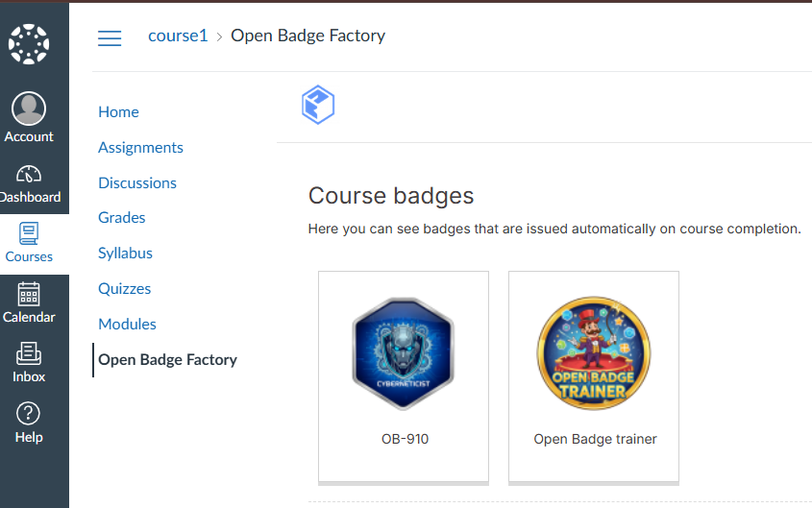
Task: Open the Account avatar menu
Action: [x=29, y=117]
